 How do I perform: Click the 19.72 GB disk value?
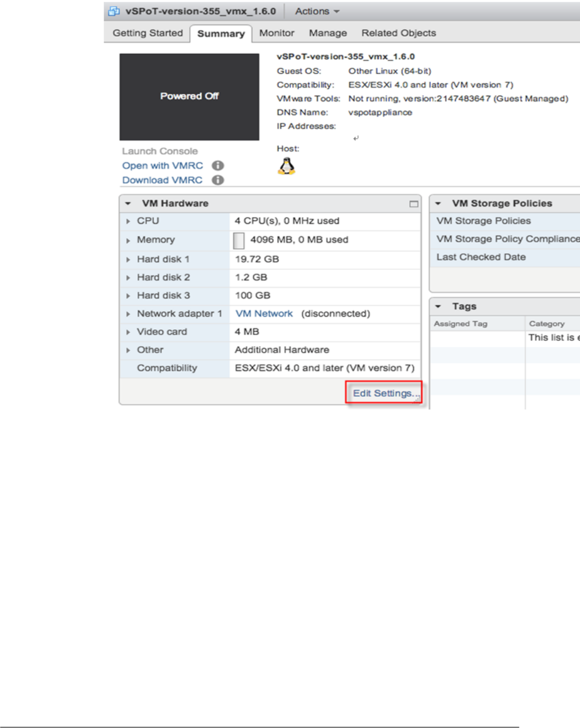pos(257,259)
